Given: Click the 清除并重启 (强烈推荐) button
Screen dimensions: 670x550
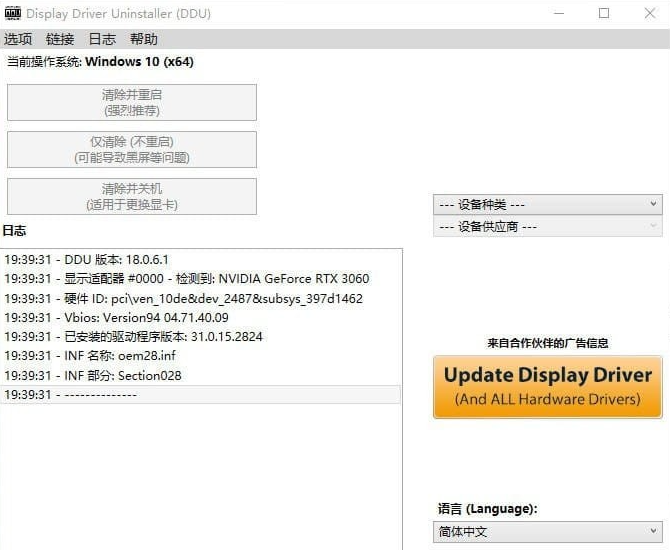Looking at the screenshot, I should 132,103.
